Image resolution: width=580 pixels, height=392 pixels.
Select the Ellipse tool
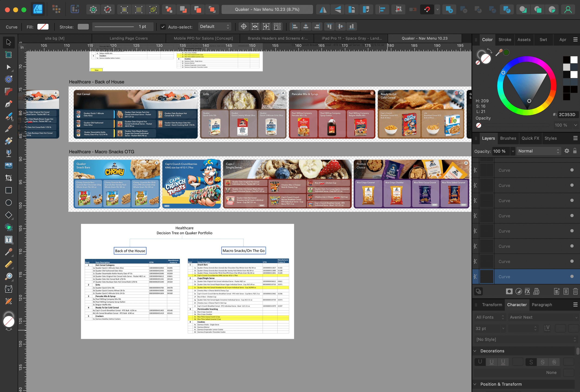[x=9, y=203]
